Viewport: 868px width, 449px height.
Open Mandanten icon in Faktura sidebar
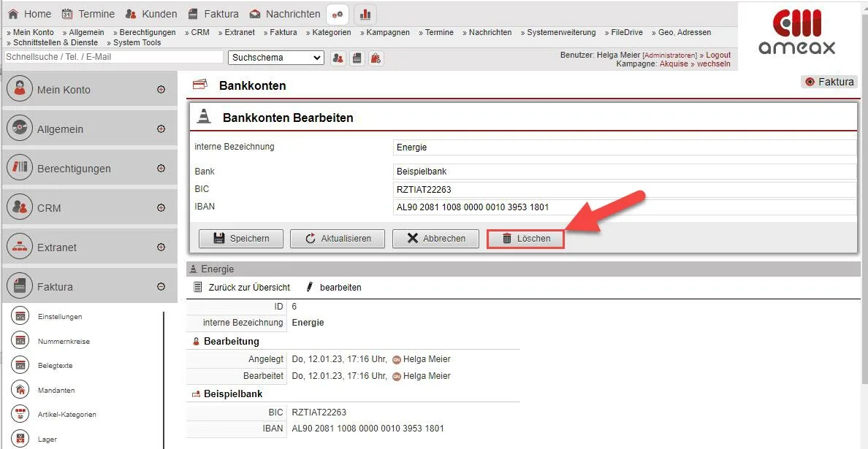coord(20,390)
